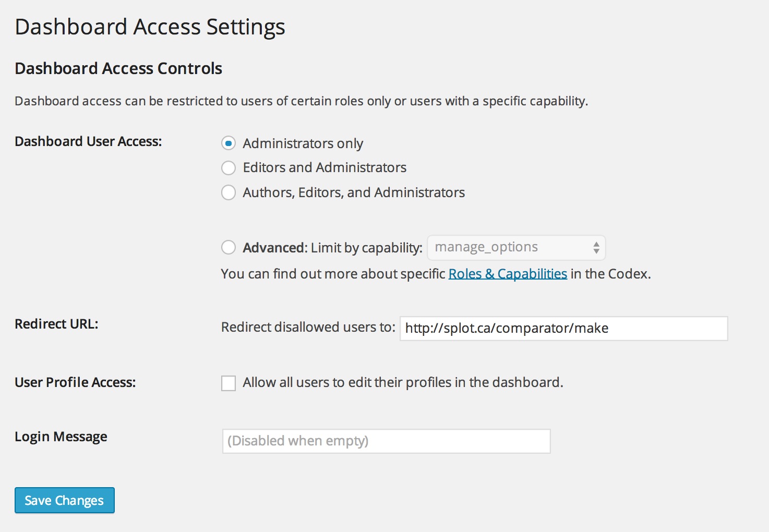
Task: Click the Dashboard Access Settings page title
Action: tap(150, 27)
